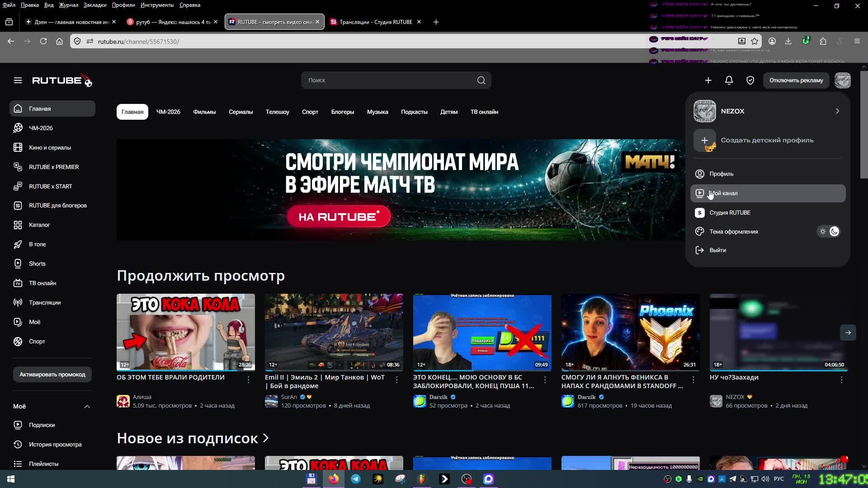Open История просмотра in sidebar
This screenshot has width=868, height=488.
[x=52, y=445]
